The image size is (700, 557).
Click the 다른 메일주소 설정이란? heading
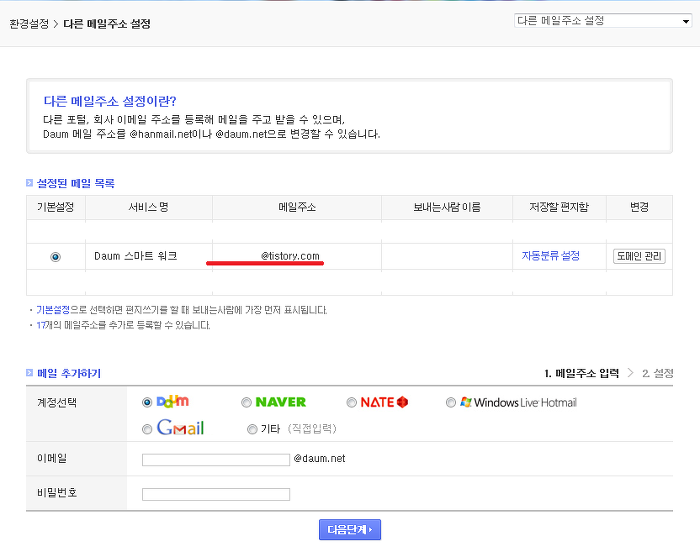click(110, 101)
